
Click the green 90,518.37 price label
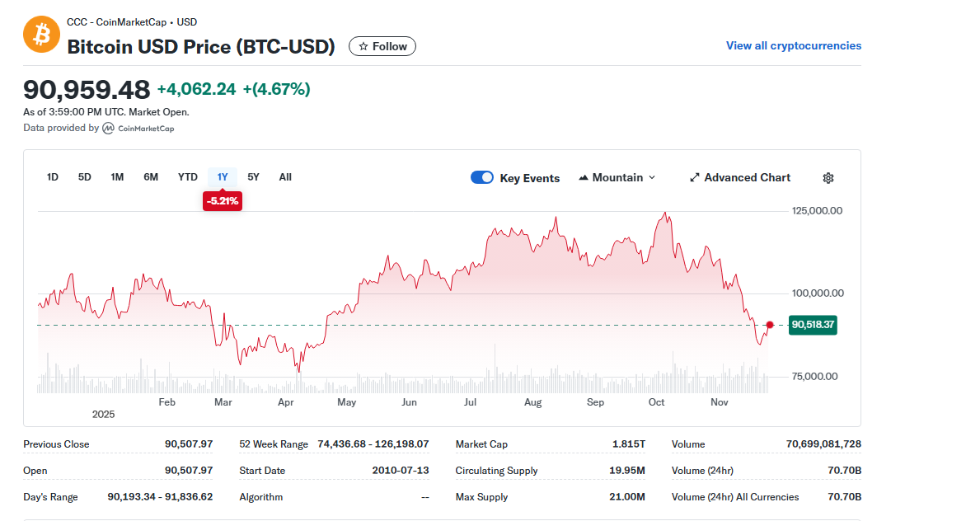click(x=813, y=325)
